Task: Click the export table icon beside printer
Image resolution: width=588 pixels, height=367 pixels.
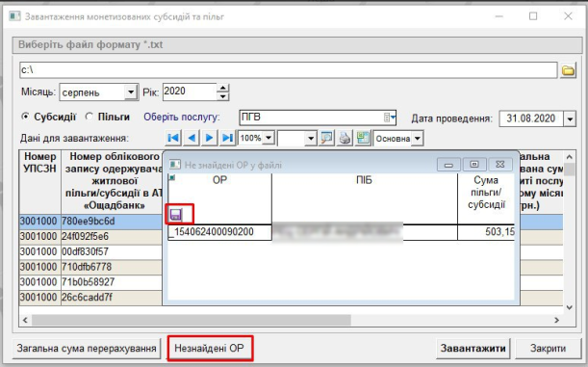Action: coord(363,138)
